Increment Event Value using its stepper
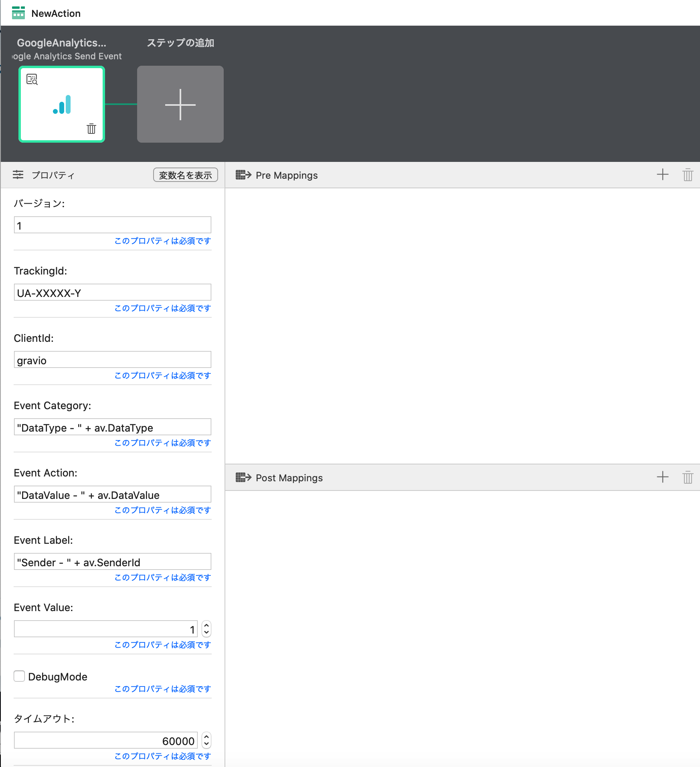 pos(206,626)
